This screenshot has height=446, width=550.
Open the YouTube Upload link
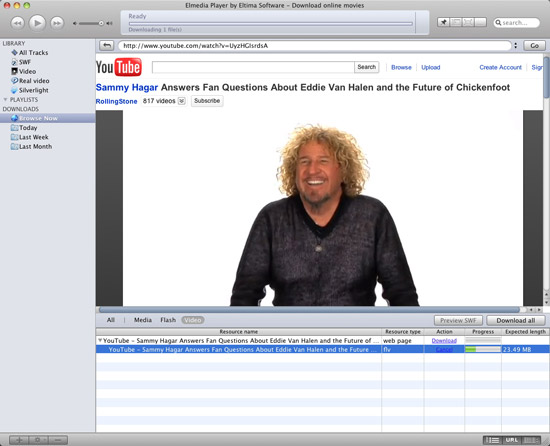[x=431, y=67]
